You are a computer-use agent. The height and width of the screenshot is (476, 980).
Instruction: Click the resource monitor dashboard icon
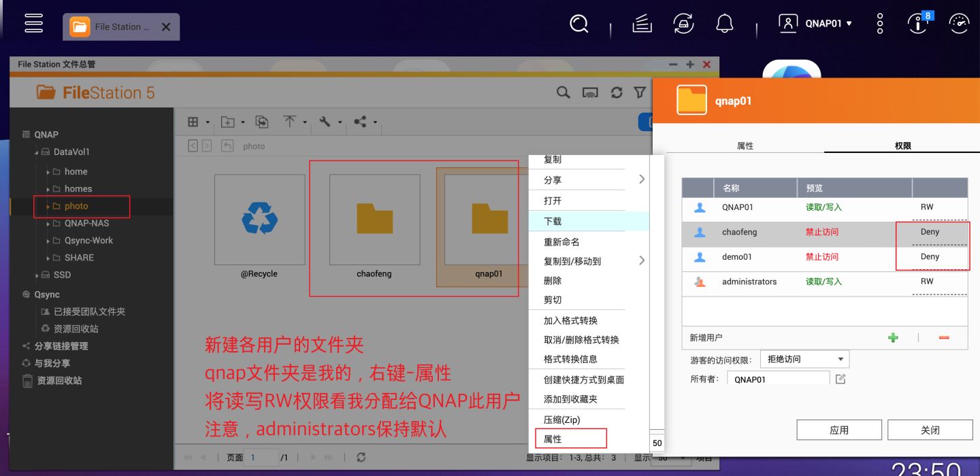coord(958,23)
